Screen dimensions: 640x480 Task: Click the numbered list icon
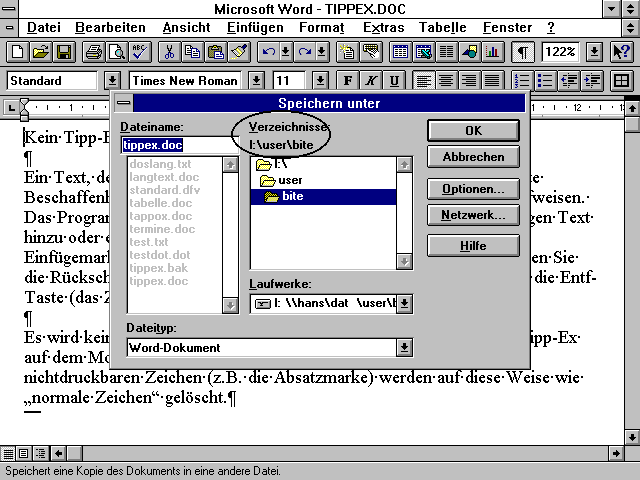click(522, 80)
